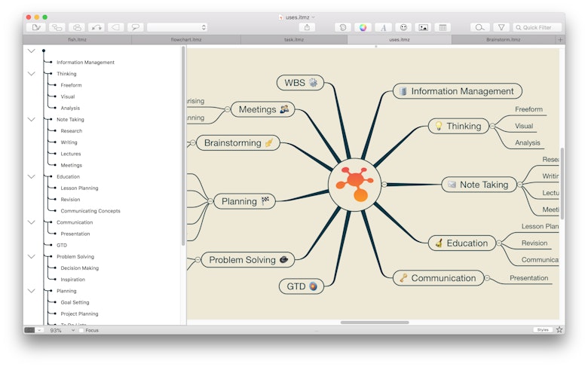Viewport: 588px width, 367px height.
Task: Collapse the Problem Solving outline chevron
Action: tap(32, 257)
